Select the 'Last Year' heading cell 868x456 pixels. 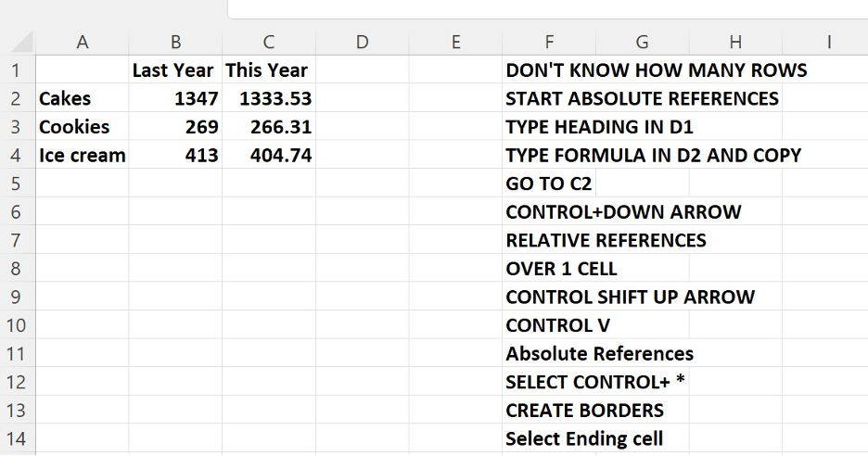click(175, 70)
